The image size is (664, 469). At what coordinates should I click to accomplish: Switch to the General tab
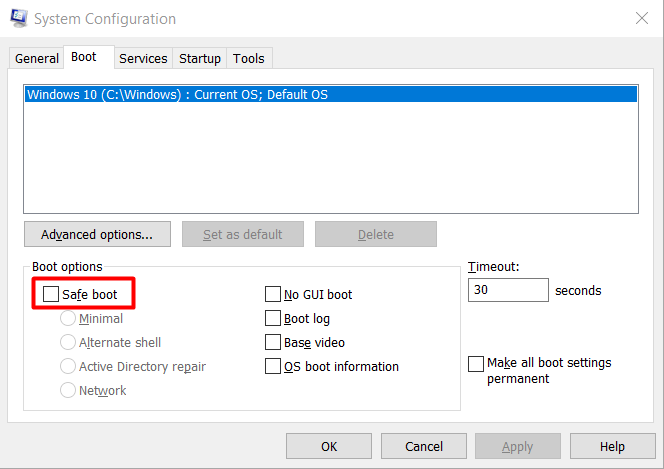point(36,59)
